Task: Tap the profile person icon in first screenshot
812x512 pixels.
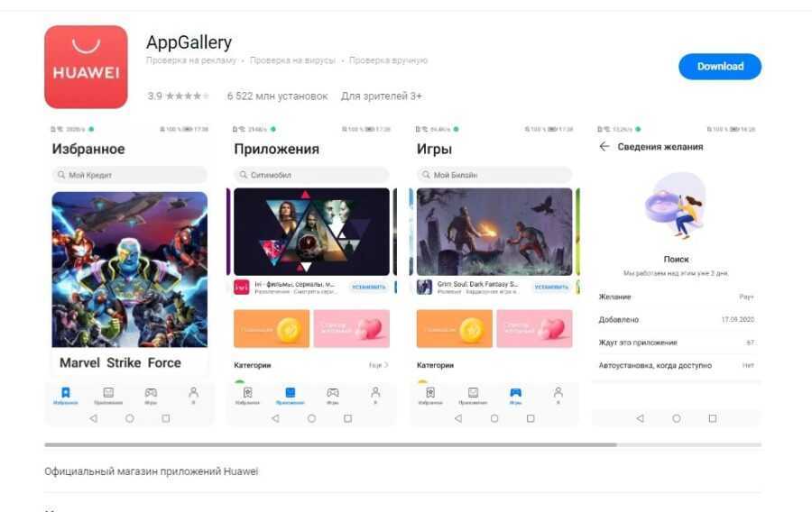Action: pyautogui.click(x=194, y=392)
